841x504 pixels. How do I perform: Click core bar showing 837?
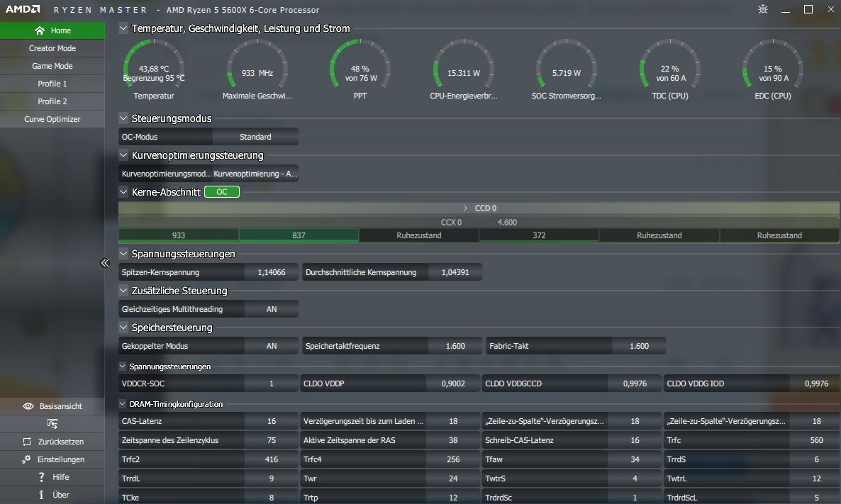[299, 235]
